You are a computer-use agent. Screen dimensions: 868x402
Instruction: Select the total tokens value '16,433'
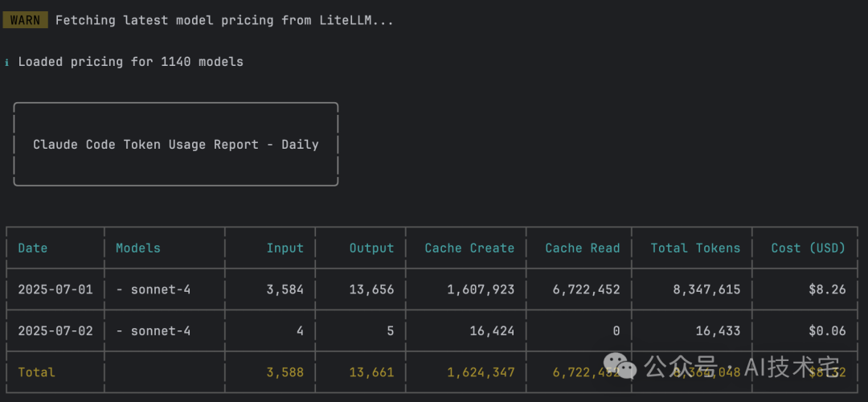(x=718, y=332)
